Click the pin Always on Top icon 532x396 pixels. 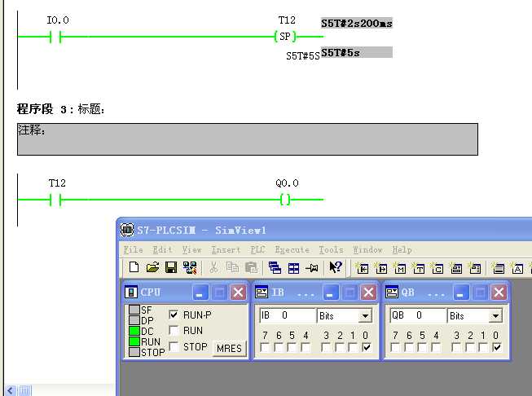(x=311, y=267)
